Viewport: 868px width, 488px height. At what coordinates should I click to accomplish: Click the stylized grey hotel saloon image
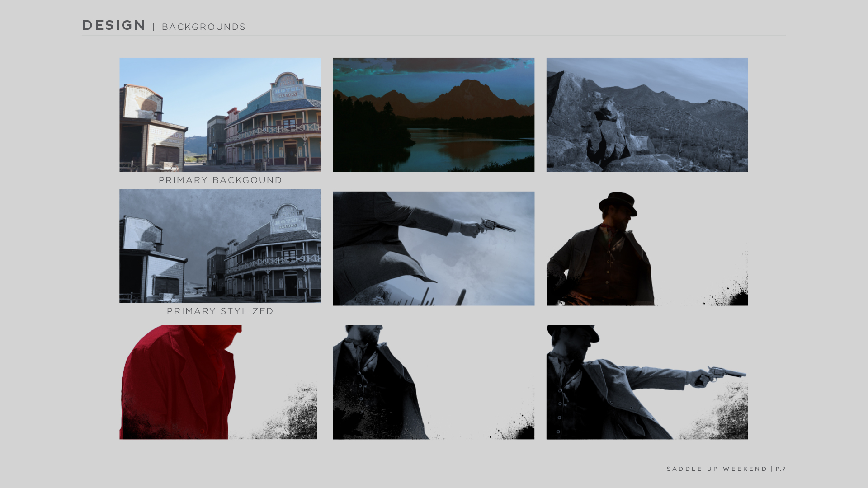pyautogui.click(x=220, y=246)
